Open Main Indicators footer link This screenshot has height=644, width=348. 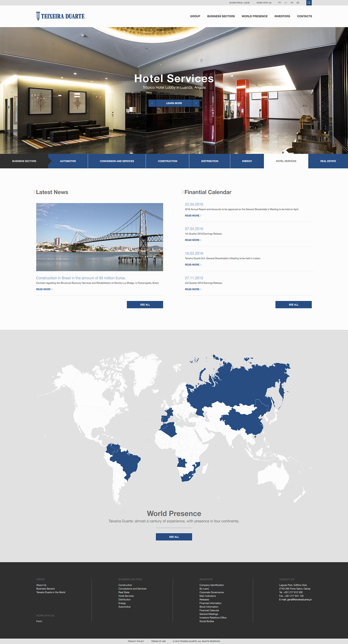click(208, 596)
